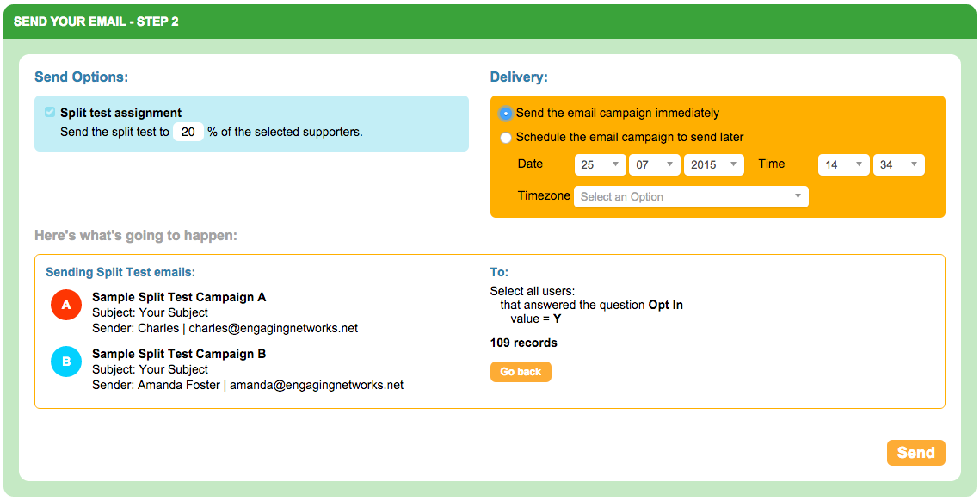The height and width of the screenshot is (501, 980).
Task: Click the 109 records count text
Action: point(523,343)
